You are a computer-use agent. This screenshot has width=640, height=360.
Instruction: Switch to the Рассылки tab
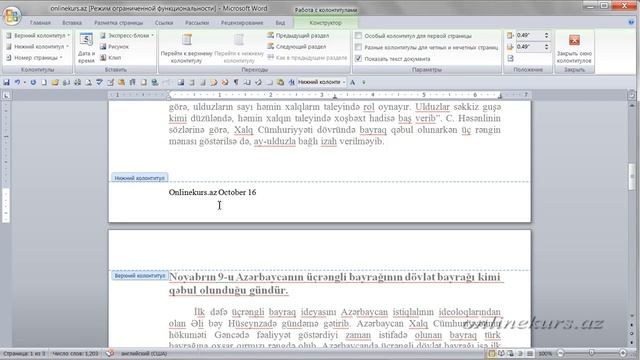pyautogui.click(x=197, y=23)
